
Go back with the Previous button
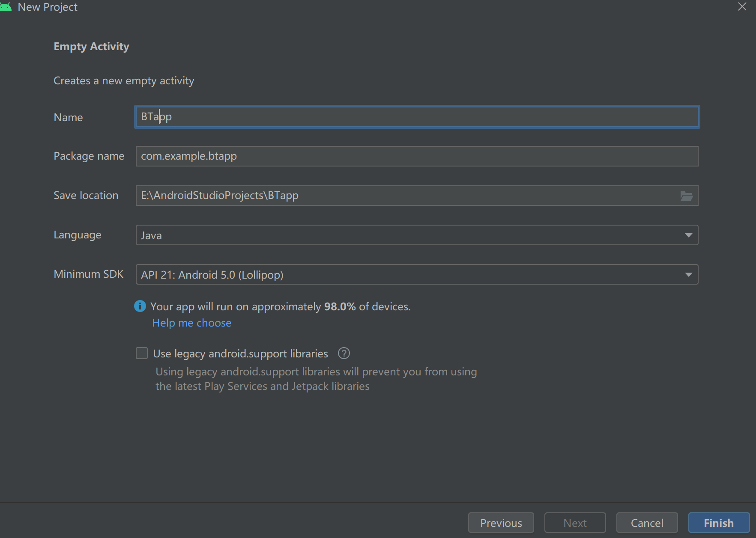click(501, 523)
